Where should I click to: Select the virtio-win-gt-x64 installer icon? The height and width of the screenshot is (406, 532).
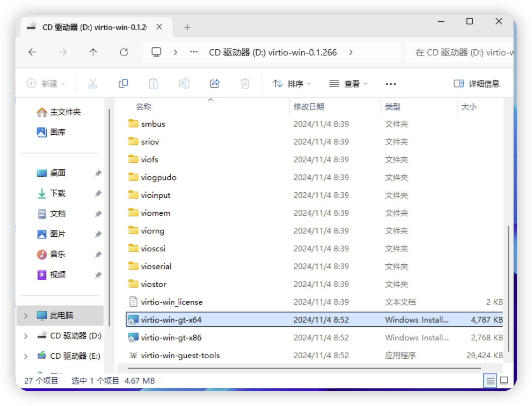tap(133, 320)
